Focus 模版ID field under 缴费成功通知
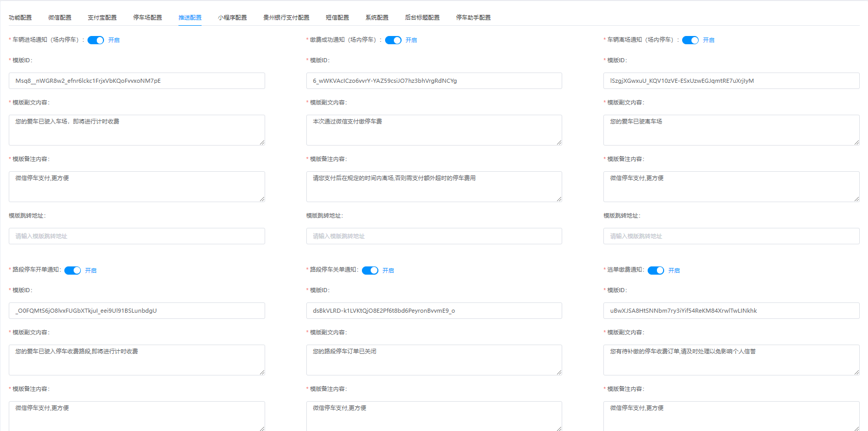Screen dimensions: 868x431 pos(433,81)
